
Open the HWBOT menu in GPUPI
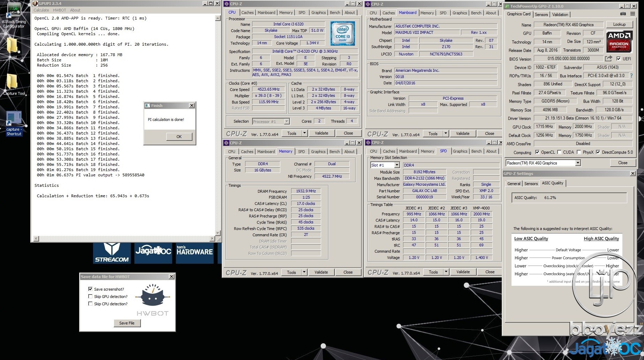tap(59, 10)
